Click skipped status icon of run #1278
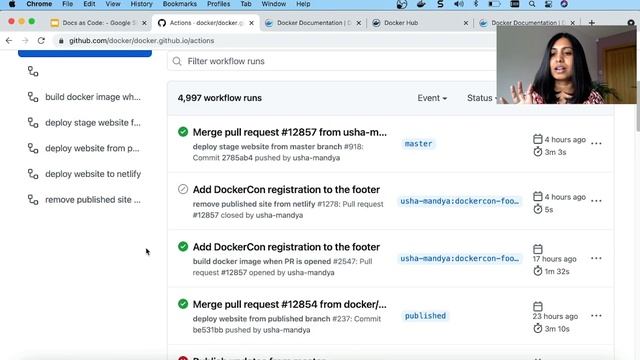The height and width of the screenshot is (360, 640). click(183, 189)
